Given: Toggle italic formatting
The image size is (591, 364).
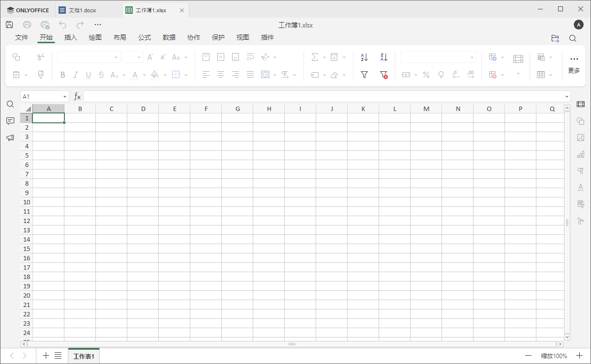Looking at the screenshot, I should coord(76,75).
